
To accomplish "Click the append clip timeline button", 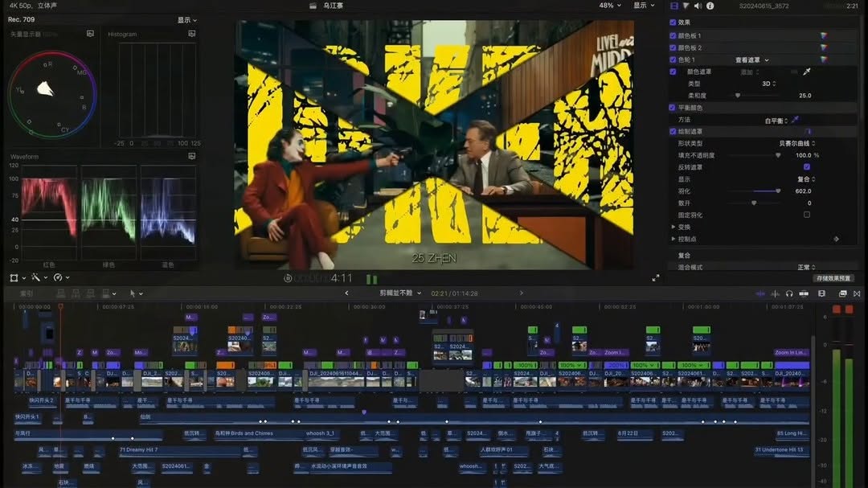I will pos(90,293).
